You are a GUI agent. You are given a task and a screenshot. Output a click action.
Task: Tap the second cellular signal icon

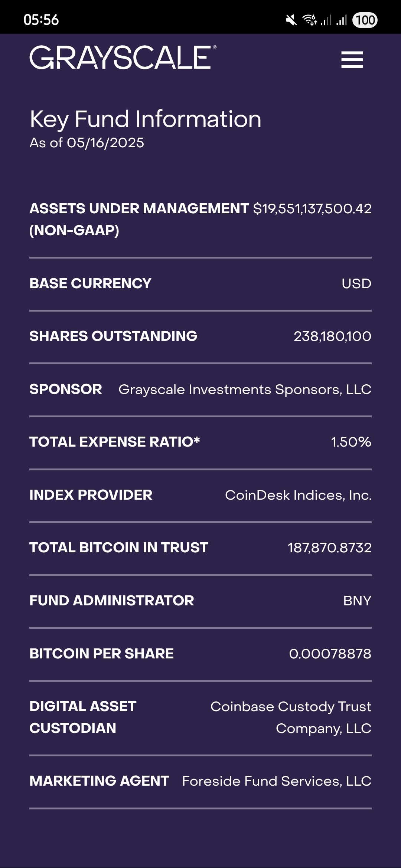click(x=342, y=20)
